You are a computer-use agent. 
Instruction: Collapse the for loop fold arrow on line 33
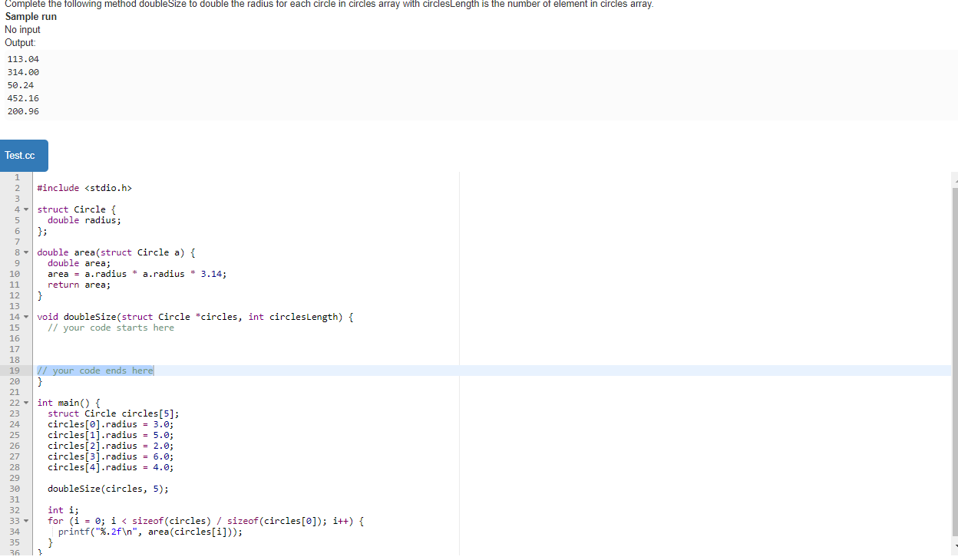[x=27, y=521]
